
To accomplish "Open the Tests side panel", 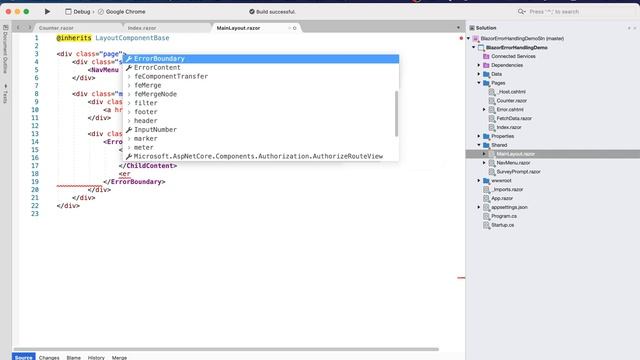I will click(5, 94).
